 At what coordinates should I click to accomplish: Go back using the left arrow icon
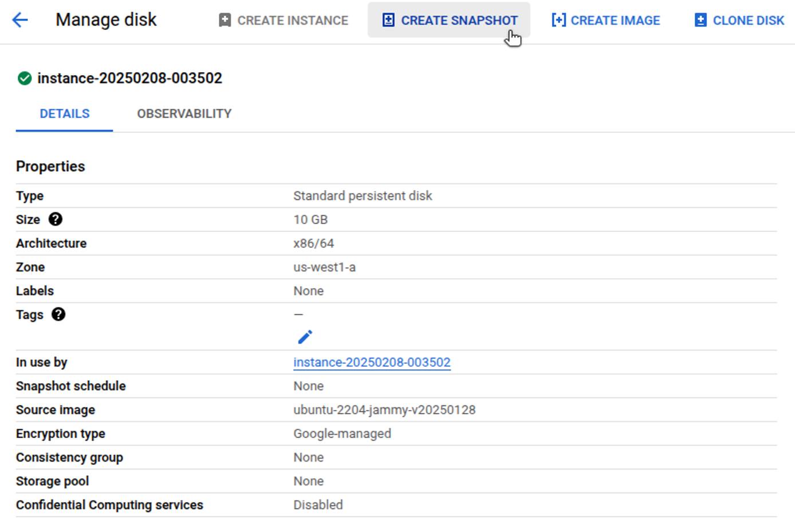(x=20, y=20)
